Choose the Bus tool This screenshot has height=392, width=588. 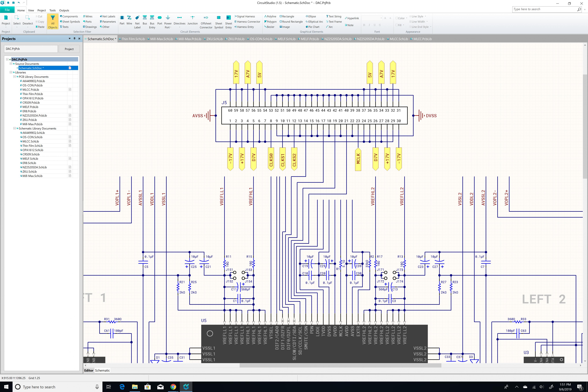[145, 20]
